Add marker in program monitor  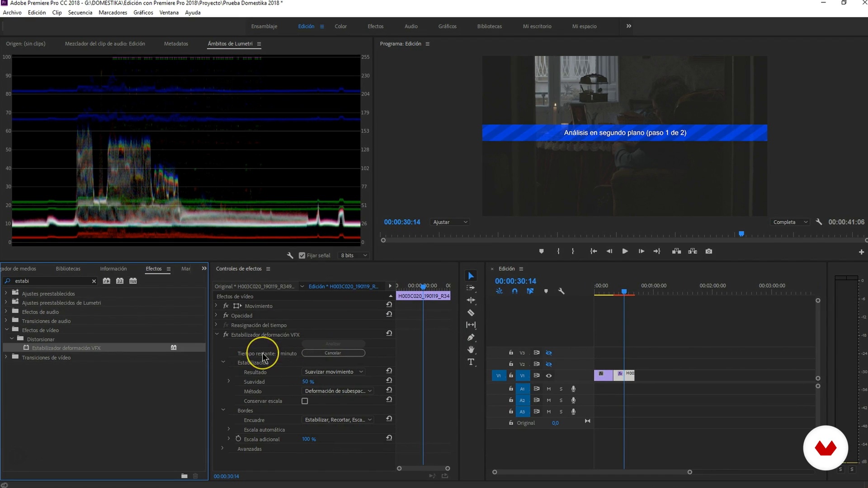click(541, 251)
